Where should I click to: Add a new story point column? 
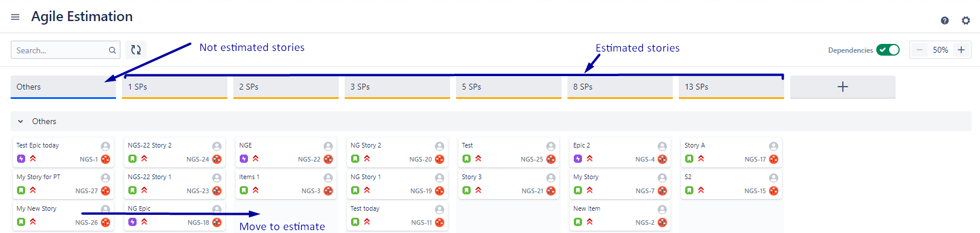point(843,87)
